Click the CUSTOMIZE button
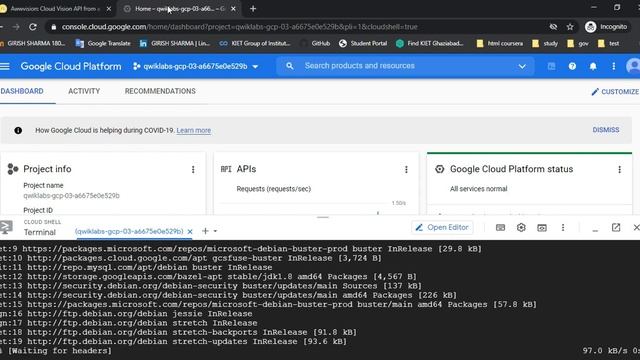Screen dimensions: 640x360 tap(615, 91)
